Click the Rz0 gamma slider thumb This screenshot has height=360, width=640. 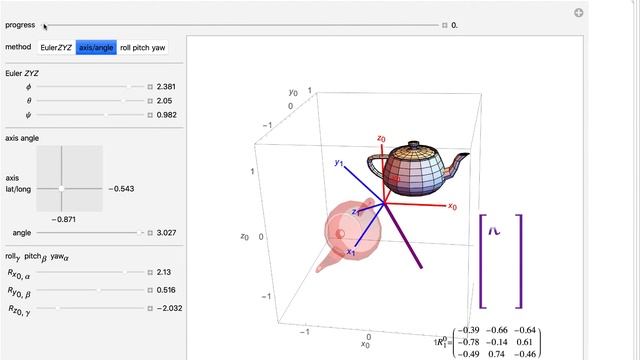58,308
